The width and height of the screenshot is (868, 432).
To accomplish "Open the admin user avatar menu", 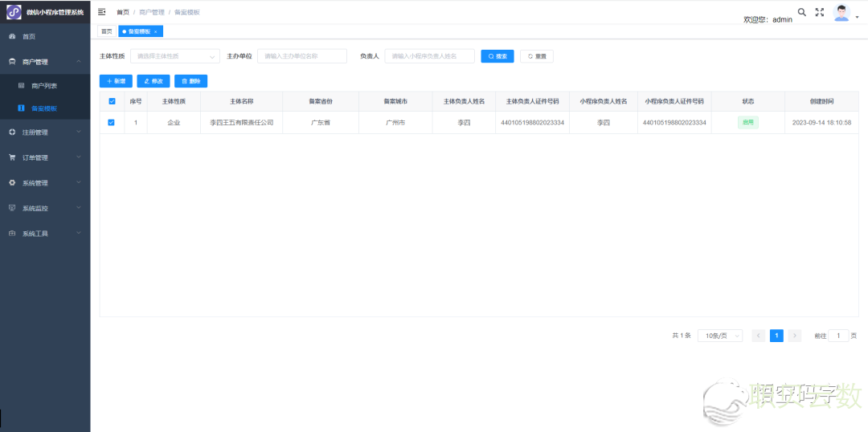I will click(842, 13).
